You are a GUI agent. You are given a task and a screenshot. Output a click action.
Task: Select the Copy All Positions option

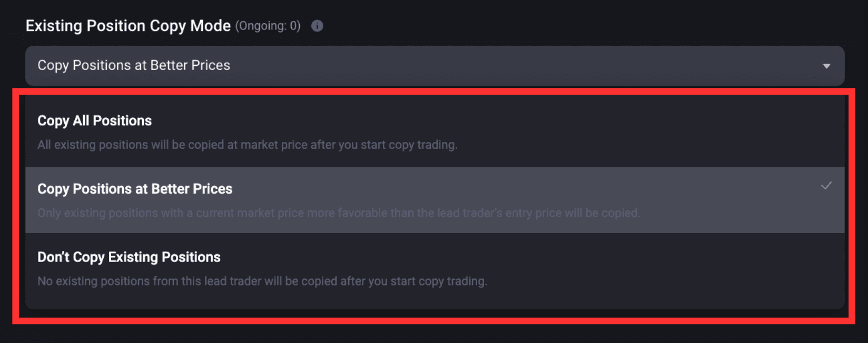pyautogui.click(x=435, y=132)
